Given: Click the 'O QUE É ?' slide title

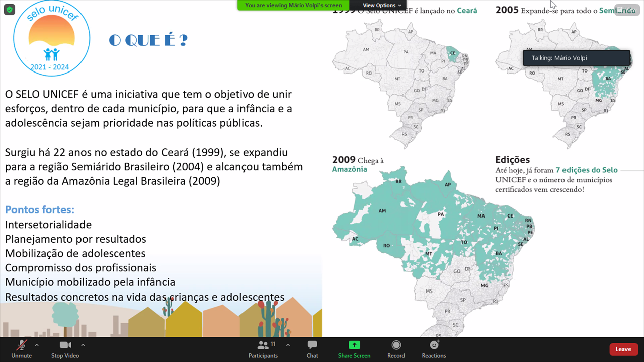Looking at the screenshot, I should [148, 41].
